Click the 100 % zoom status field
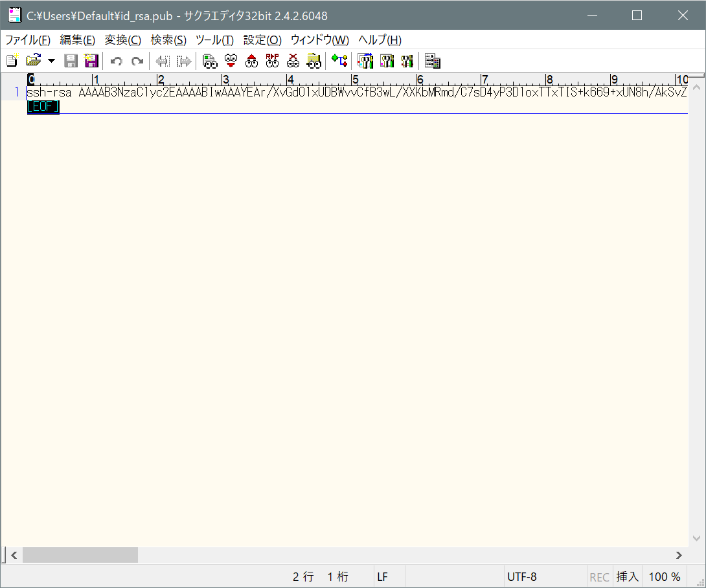 click(664, 577)
